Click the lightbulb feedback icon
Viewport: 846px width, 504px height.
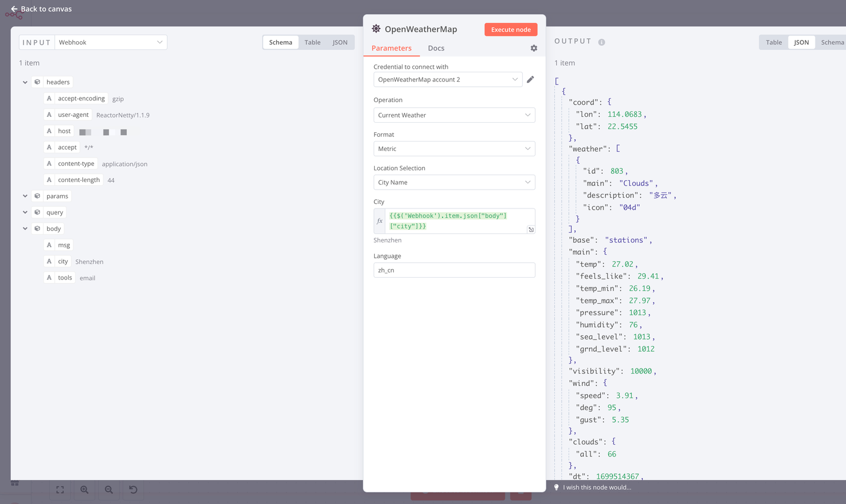[556, 487]
